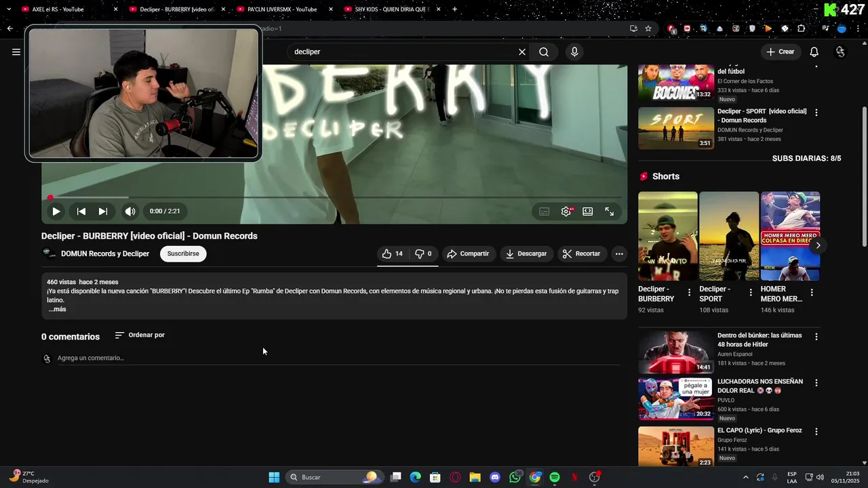This screenshot has height=488, width=868.
Task: Open options for LUCHADORAS video
Action: pyautogui.click(x=816, y=383)
